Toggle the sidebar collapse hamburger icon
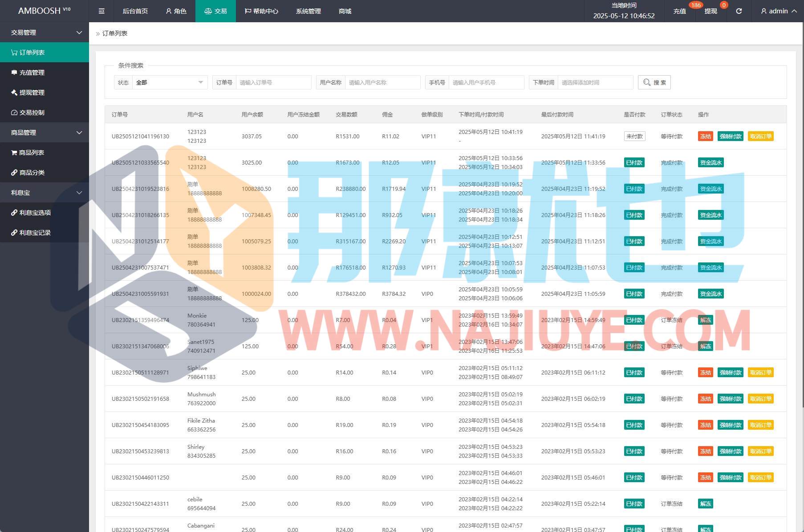804x532 pixels. 102,11
